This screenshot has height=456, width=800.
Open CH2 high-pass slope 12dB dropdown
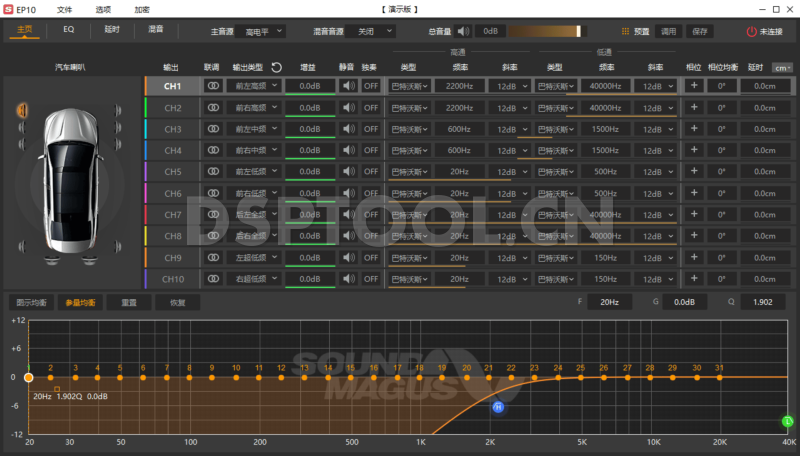coord(510,108)
